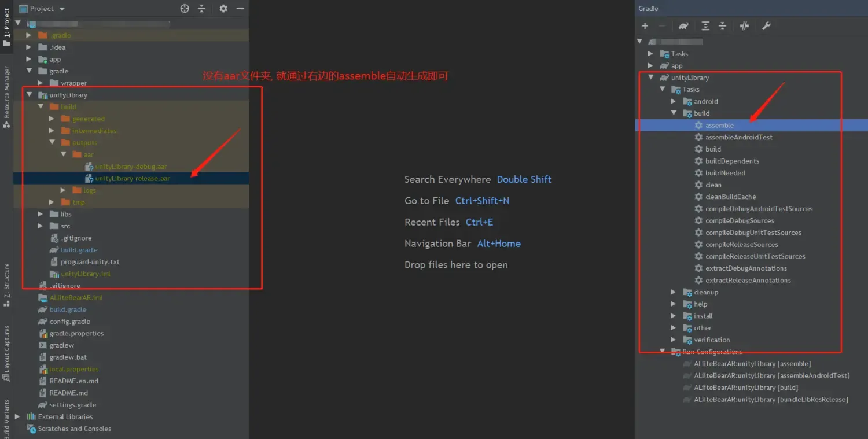This screenshot has width=868, height=439.
Task: Click the Gradle elephant execute task icon
Action: tap(684, 26)
